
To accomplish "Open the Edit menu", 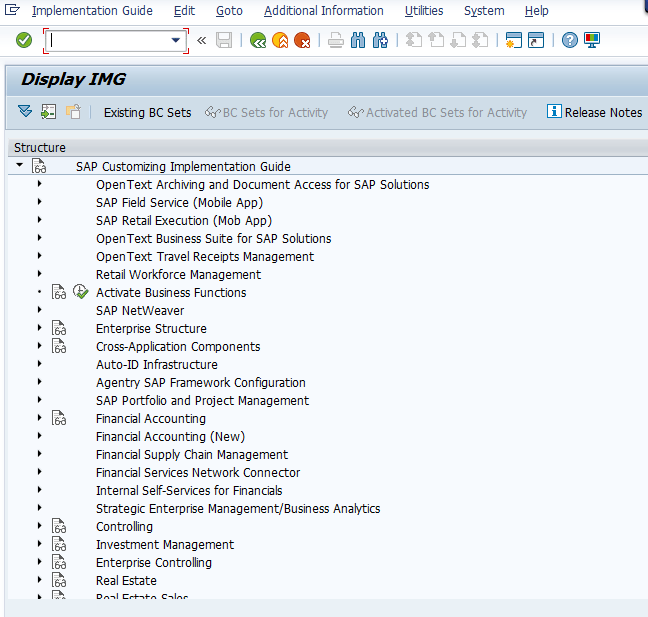I will tap(184, 10).
